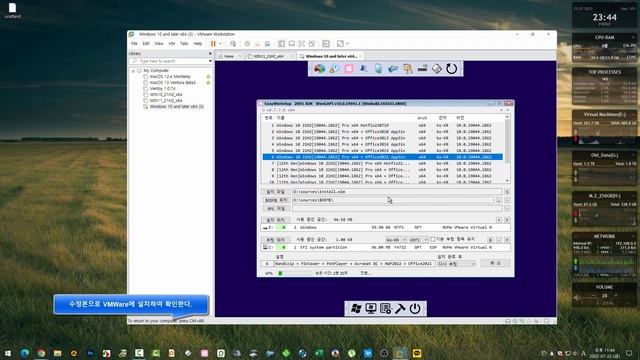Click the F: Windows install partition row
The width and height of the screenshot is (640, 360).
click(x=385, y=227)
